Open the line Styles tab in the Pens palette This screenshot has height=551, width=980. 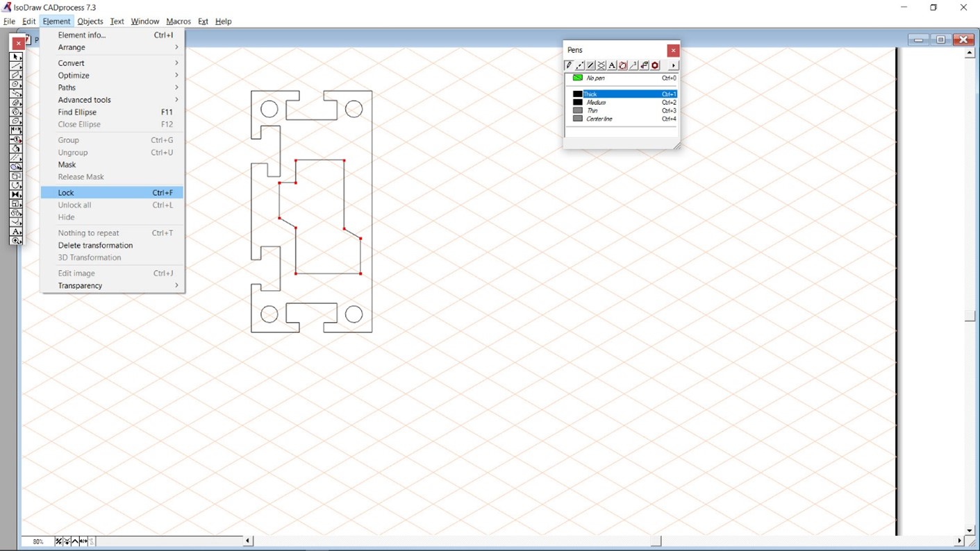[580, 65]
